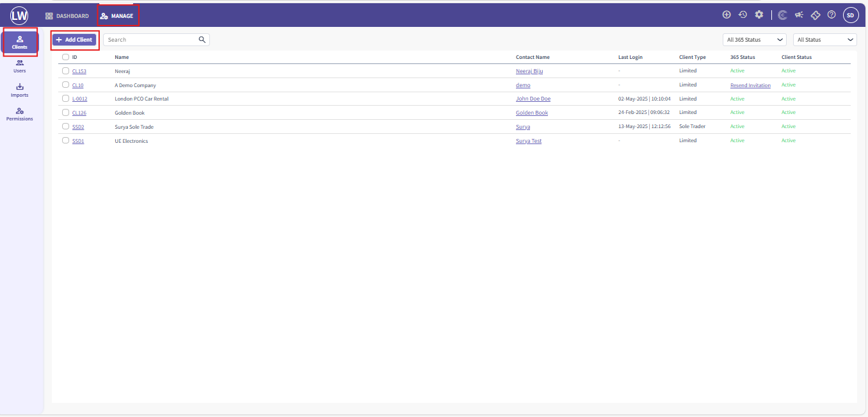Click last login 24-Feb-2025 | 09:06:32
The image size is (868, 417).
tap(644, 113)
